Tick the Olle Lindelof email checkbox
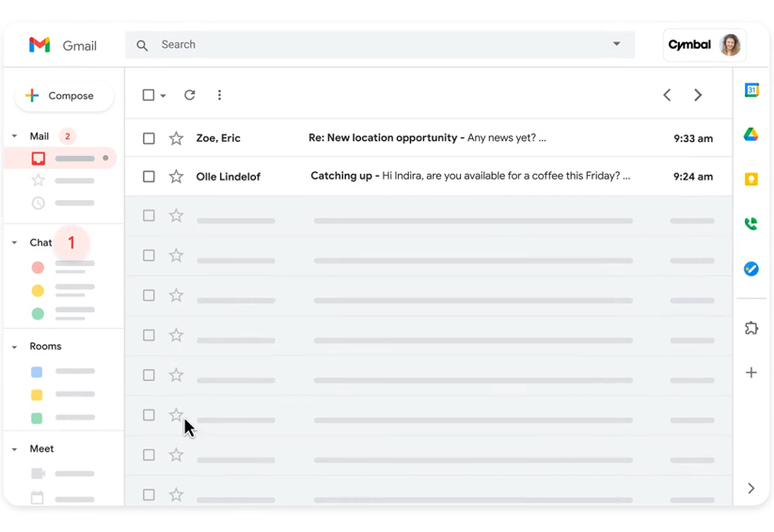 tap(149, 176)
